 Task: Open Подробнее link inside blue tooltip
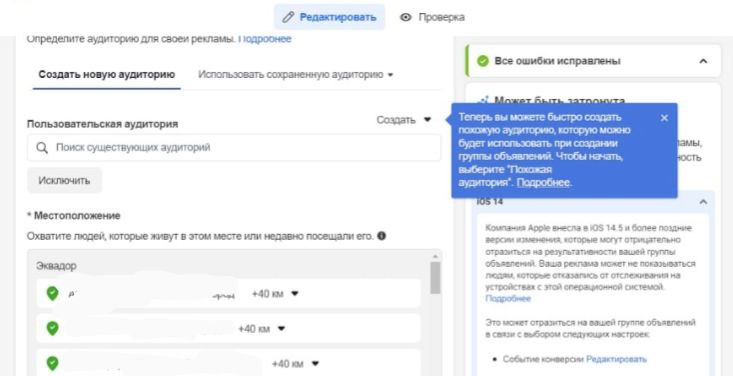(x=543, y=183)
